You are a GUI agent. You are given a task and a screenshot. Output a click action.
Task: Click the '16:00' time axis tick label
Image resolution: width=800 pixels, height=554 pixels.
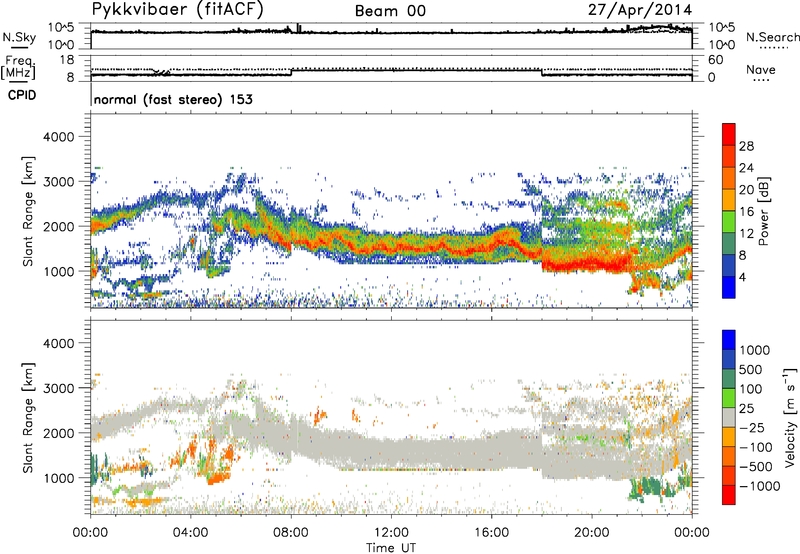491,533
